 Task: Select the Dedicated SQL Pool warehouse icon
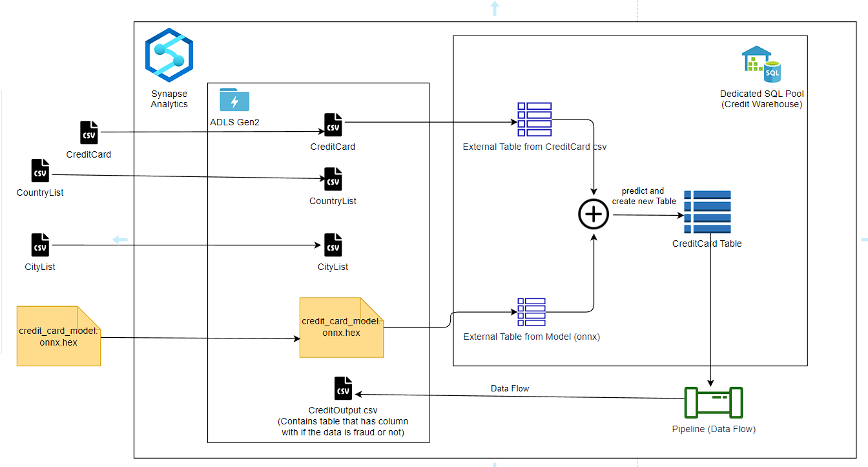pyautogui.click(x=761, y=64)
